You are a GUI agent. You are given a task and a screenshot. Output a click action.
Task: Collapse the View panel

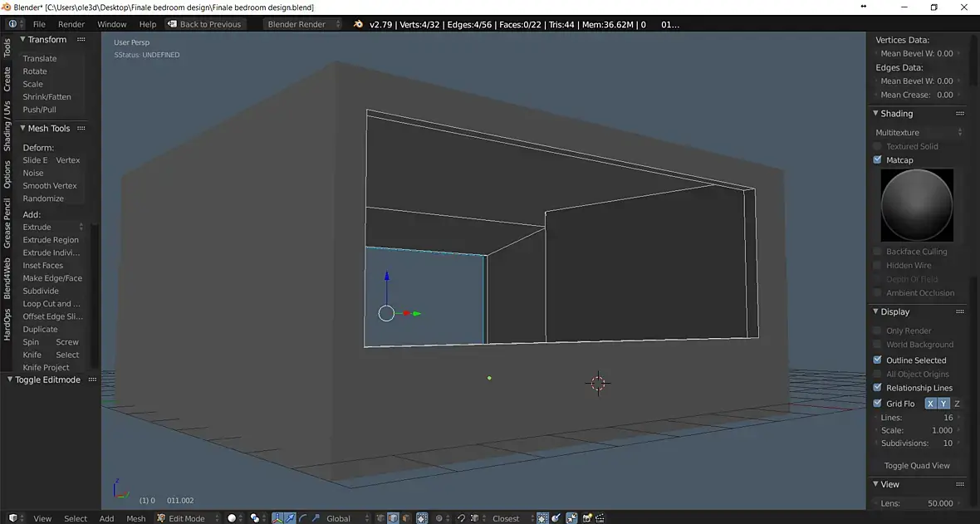[x=875, y=485]
